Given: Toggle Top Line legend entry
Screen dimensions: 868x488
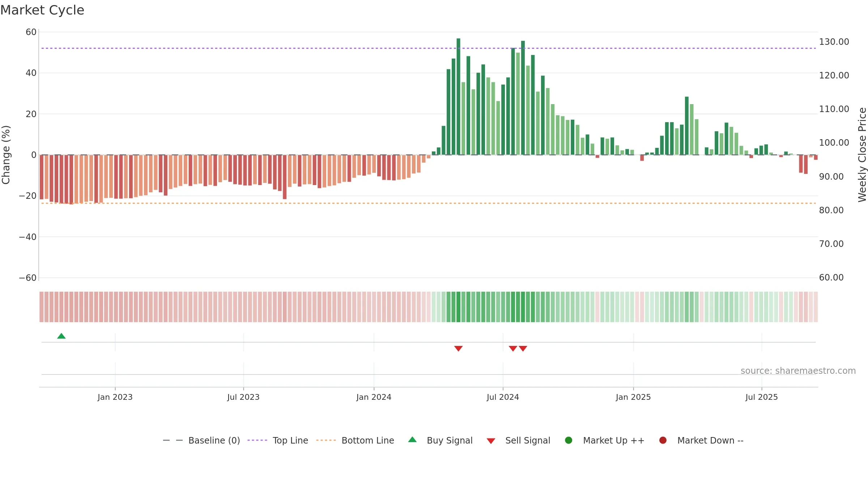Looking at the screenshot, I should (278, 440).
